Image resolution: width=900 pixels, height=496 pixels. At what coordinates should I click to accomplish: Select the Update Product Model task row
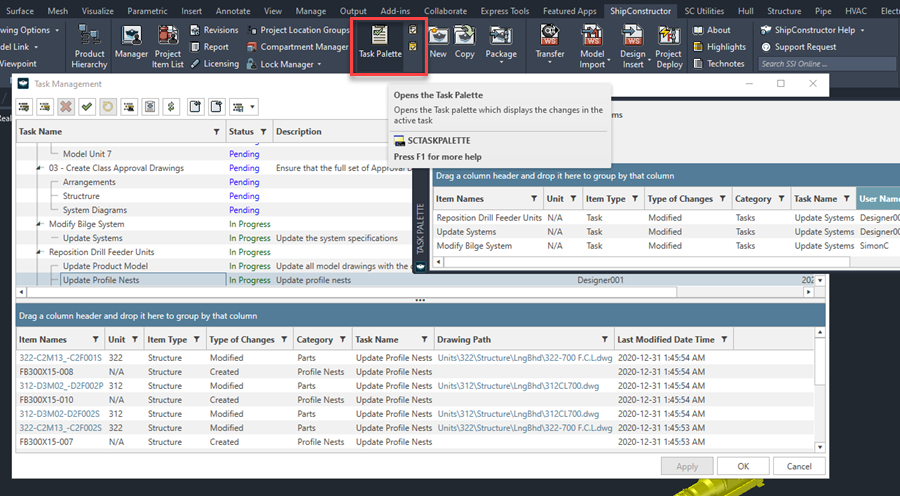pos(105,266)
